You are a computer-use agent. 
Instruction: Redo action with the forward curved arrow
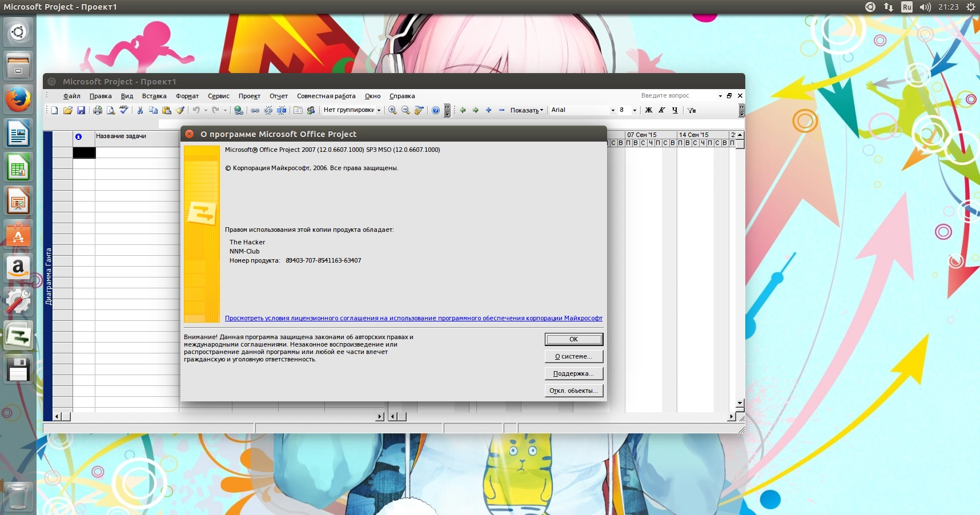[215, 110]
